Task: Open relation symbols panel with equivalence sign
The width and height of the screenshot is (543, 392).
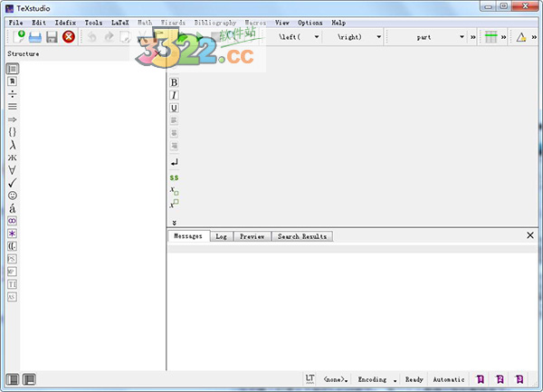Action: (x=13, y=107)
